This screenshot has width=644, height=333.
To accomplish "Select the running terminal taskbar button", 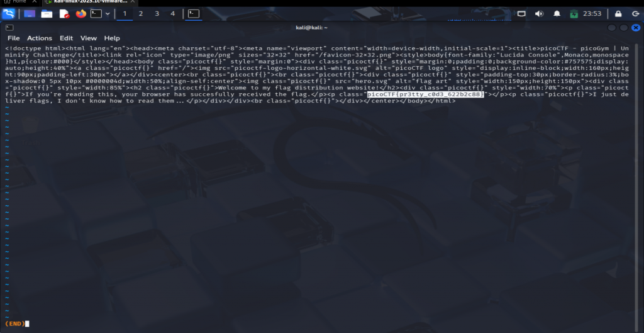I will point(194,14).
